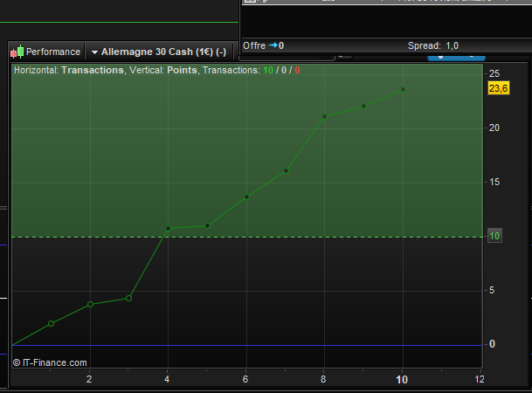Click the Offre value field
This screenshot has height=393, width=532.
(x=281, y=45)
